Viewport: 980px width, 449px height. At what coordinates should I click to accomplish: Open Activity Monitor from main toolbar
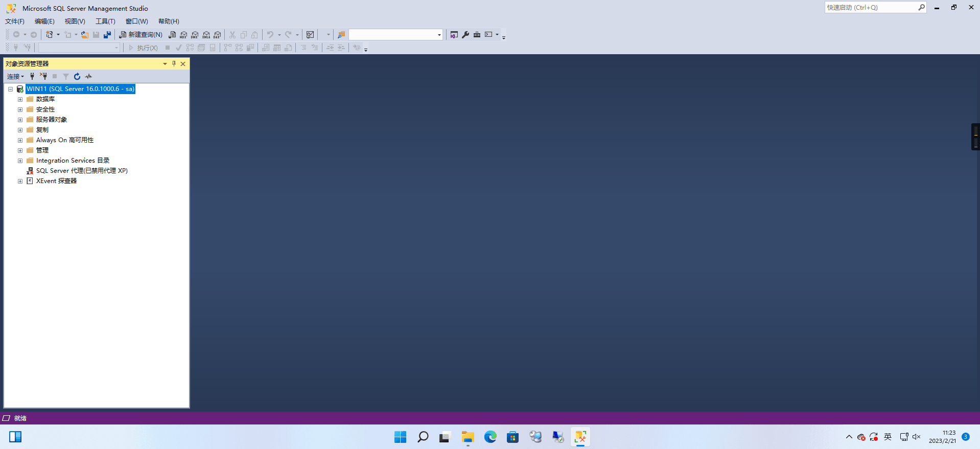point(310,35)
